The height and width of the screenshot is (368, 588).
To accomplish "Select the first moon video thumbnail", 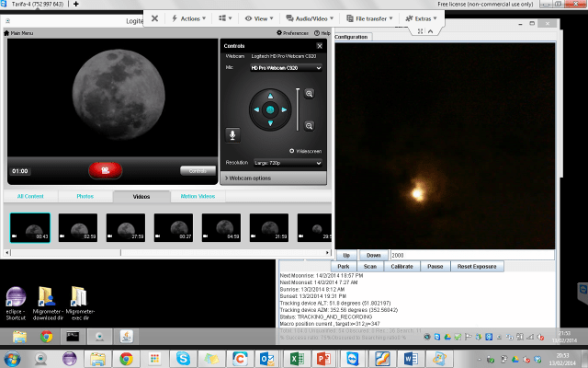I will click(31, 228).
